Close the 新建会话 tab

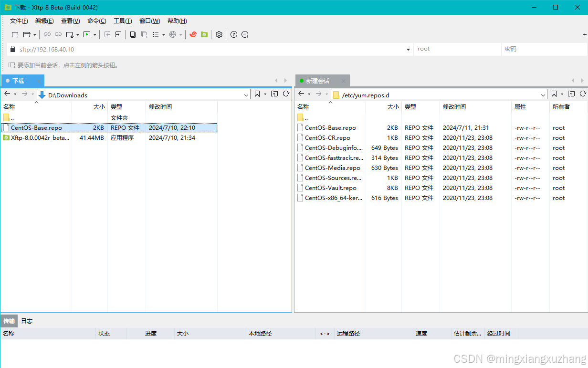tap(344, 81)
